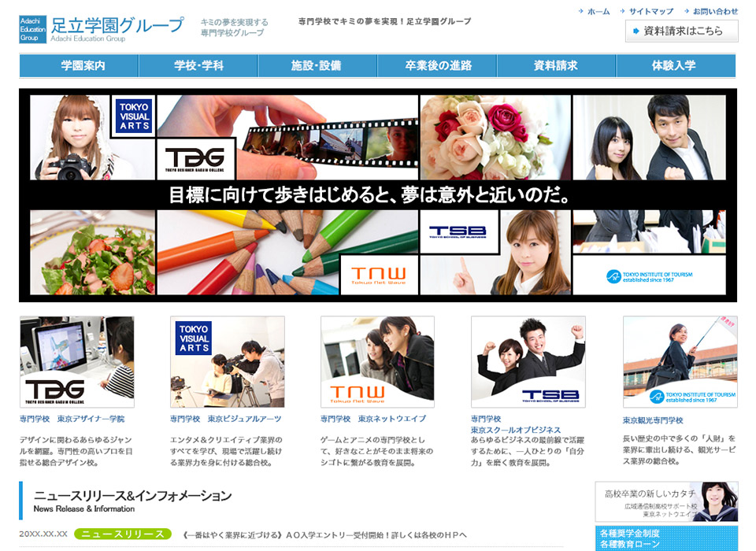Click the ゲームとアニメの専門学校 description text
Viewport: 756px width, 551px height.
click(x=376, y=451)
